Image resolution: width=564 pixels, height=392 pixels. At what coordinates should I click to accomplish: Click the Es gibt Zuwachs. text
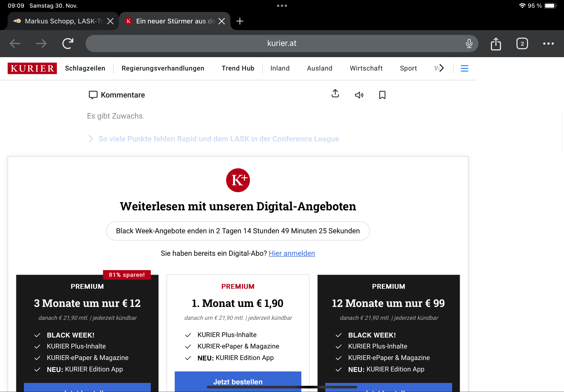coord(116,116)
